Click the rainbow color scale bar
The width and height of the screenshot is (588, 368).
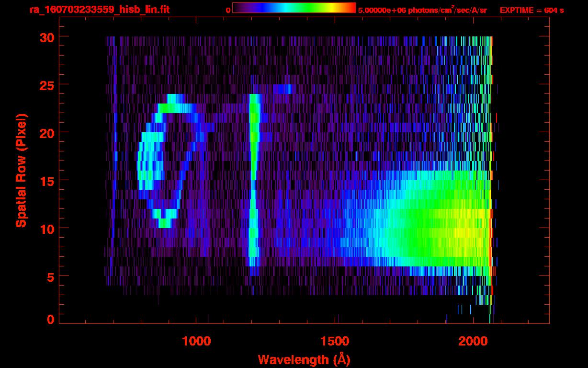[294, 8]
